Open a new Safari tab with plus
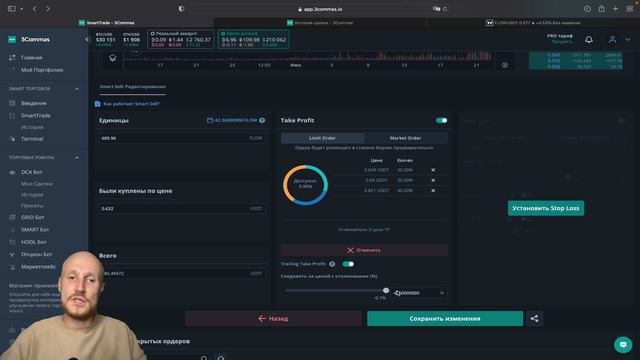This screenshot has height=360, width=640. [x=615, y=9]
